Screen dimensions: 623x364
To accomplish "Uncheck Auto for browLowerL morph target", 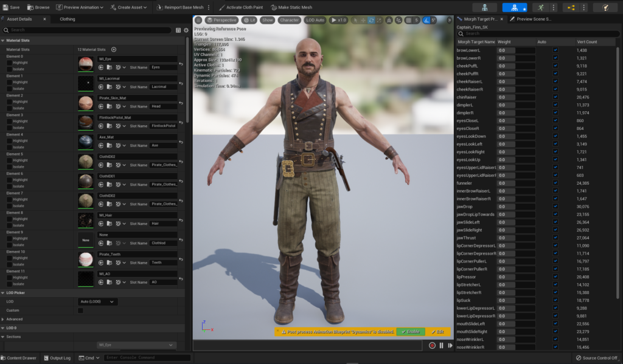I will 555,50.
